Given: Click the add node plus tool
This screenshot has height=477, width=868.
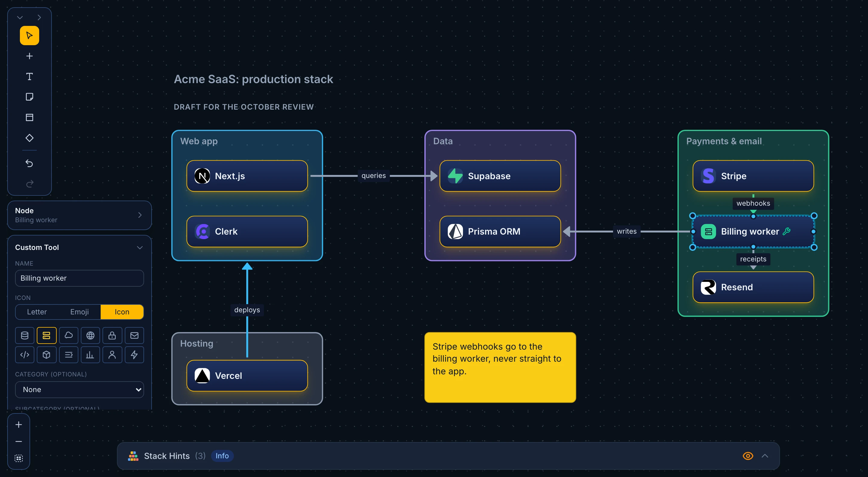Looking at the screenshot, I should point(29,56).
